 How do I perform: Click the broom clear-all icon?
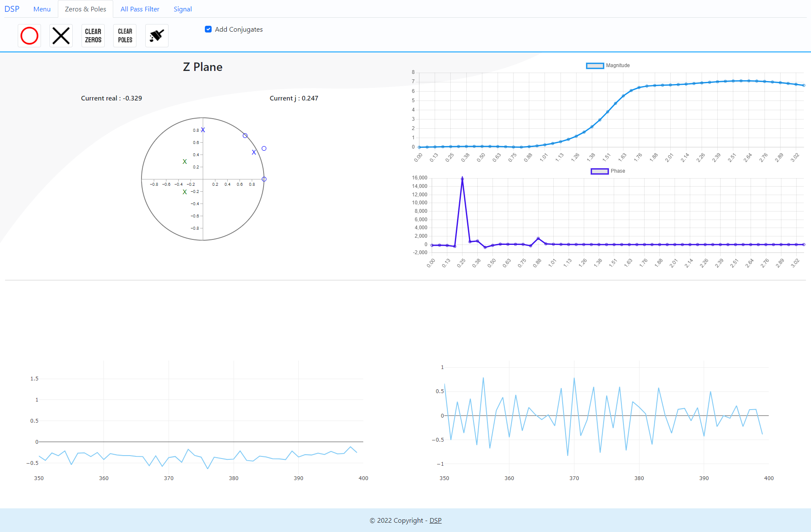point(157,35)
